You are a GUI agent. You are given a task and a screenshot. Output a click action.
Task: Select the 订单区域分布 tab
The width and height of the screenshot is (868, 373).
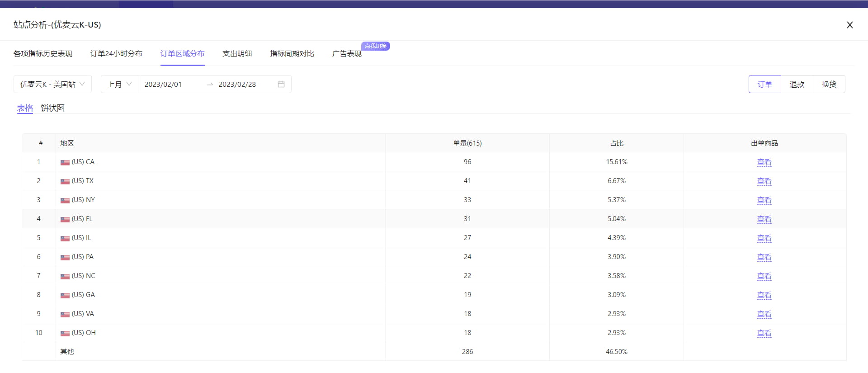pos(183,54)
